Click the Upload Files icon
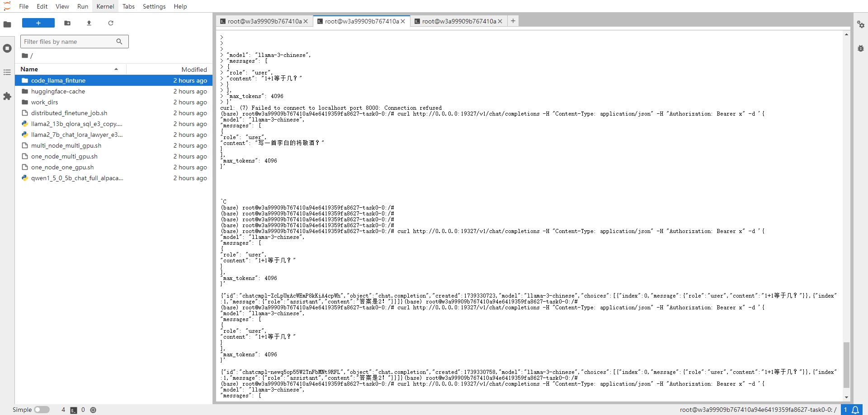The height and width of the screenshot is (415, 868). click(x=89, y=23)
